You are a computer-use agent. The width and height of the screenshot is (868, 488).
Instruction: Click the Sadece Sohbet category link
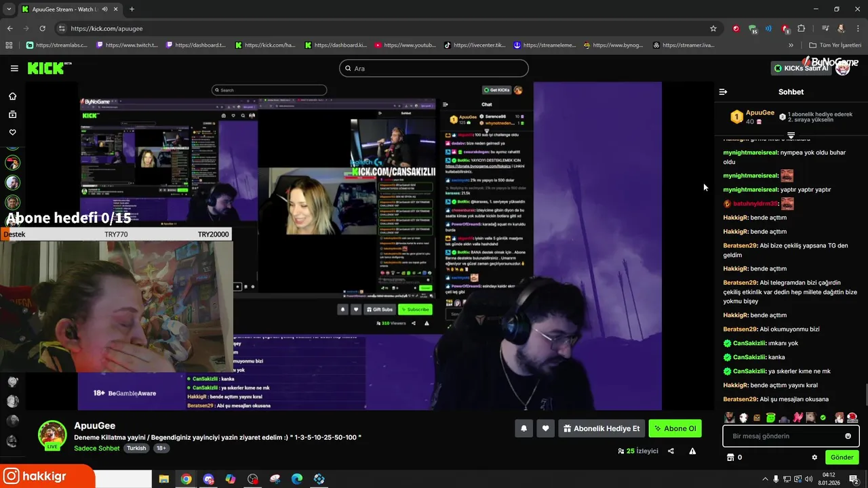pyautogui.click(x=97, y=448)
